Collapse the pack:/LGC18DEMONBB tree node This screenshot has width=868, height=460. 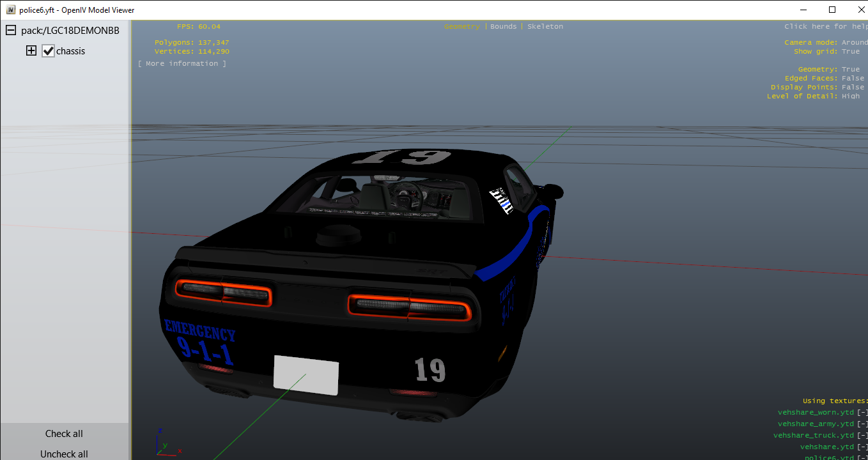[x=11, y=31]
